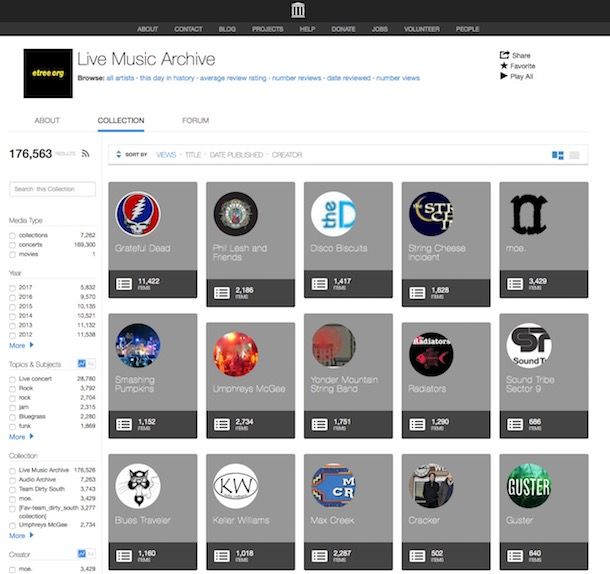The height and width of the screenshot is (574, 610).
Task: Click list icon on moe. card
Action: pos(515,284)
